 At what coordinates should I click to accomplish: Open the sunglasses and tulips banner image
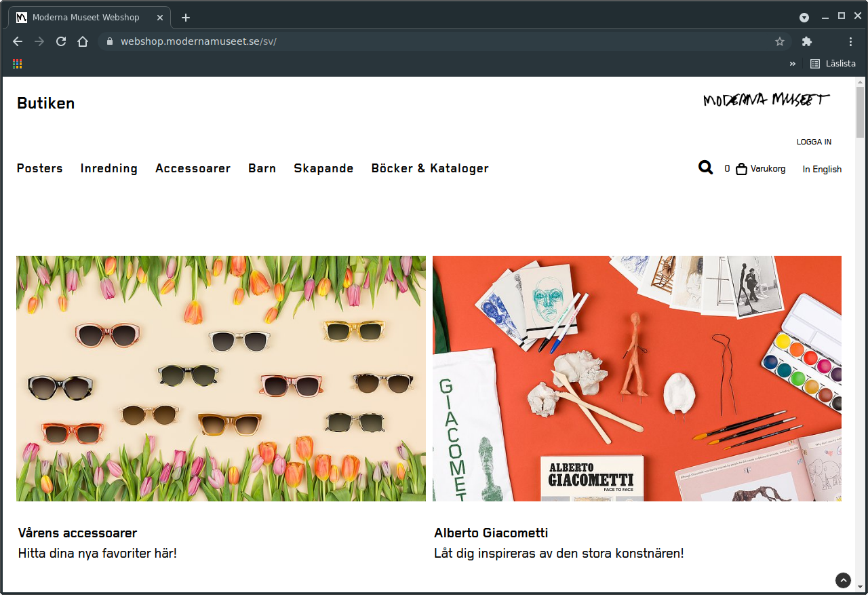click(221, 379)
